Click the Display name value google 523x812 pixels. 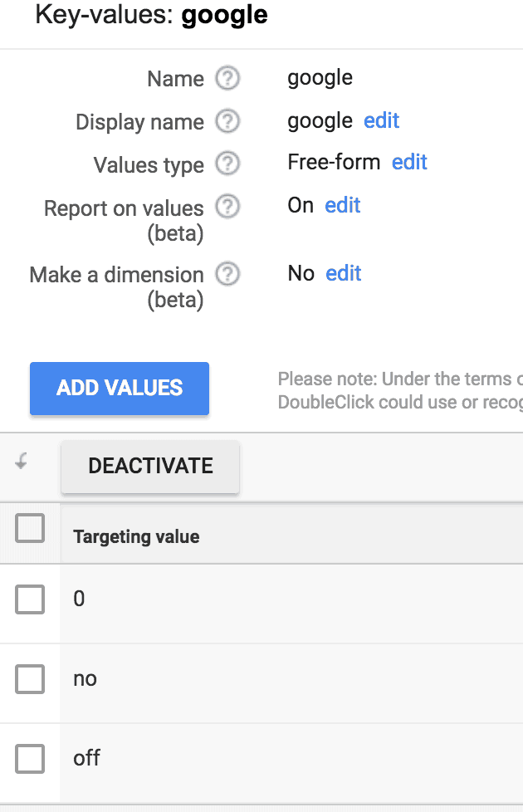click(x=320, y=121)
